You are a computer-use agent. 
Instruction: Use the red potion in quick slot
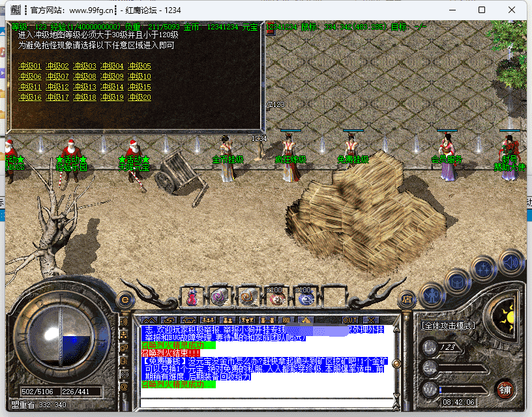[x=193, y=298]
